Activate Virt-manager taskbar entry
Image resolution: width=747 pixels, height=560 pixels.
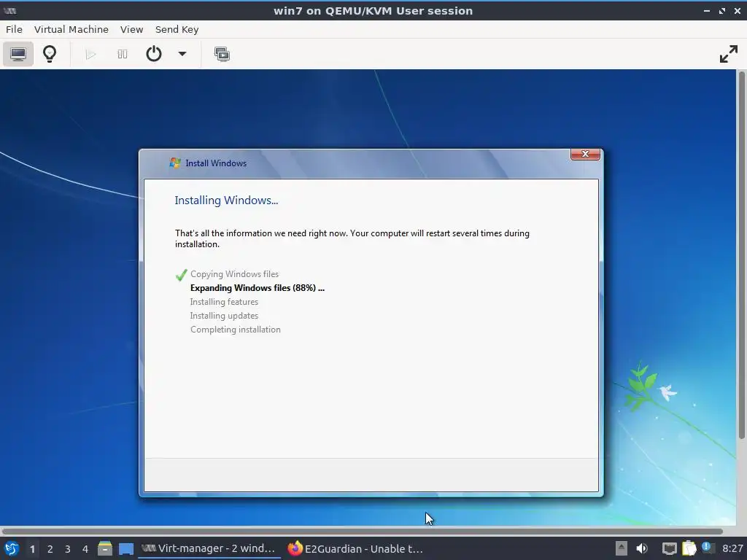pos(209,548)
